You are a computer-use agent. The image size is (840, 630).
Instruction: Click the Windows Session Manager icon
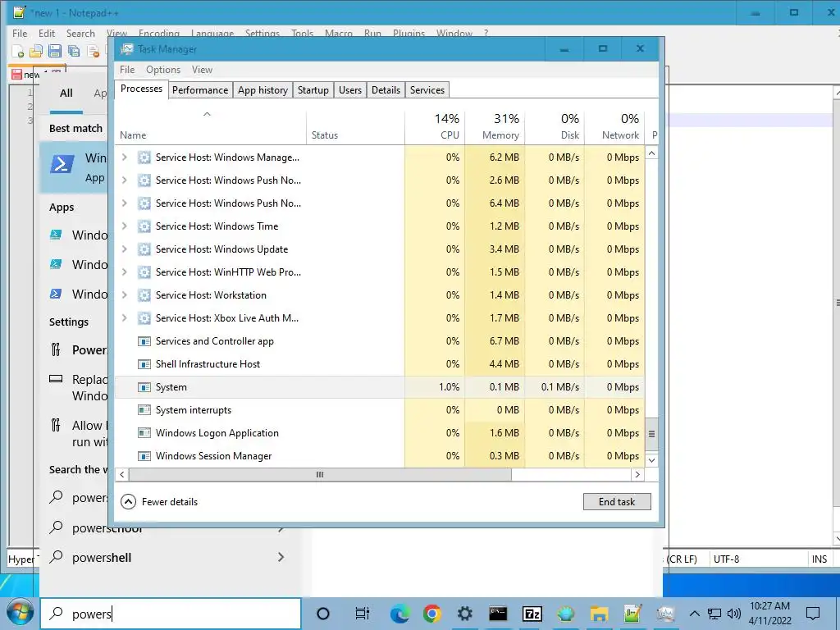pyautogui.click(x=144, y=456)
